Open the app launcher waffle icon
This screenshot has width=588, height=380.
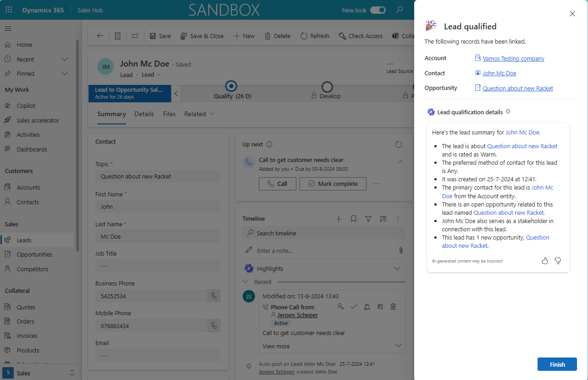click(9, 10)
